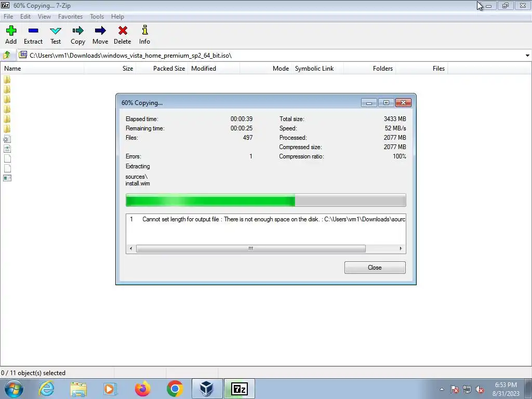
Task: Open the Help menu
Action: click(x=117, y=16)
